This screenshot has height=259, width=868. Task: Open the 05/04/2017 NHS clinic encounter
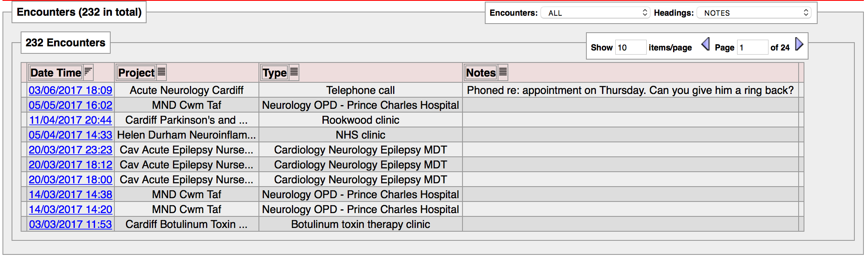(70, 134)
